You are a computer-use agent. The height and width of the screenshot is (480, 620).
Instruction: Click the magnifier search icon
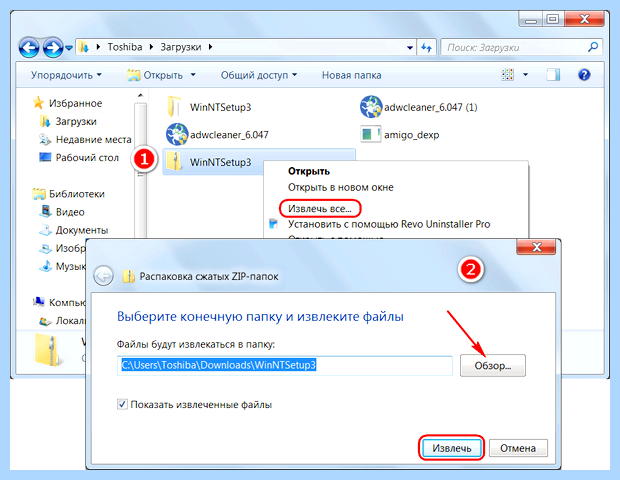593,47
